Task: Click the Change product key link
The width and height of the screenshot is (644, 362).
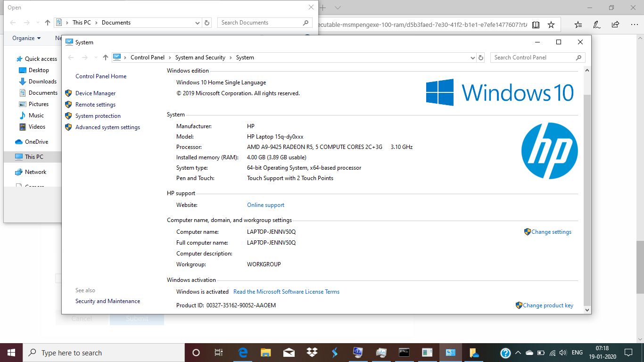Action: 547,305
